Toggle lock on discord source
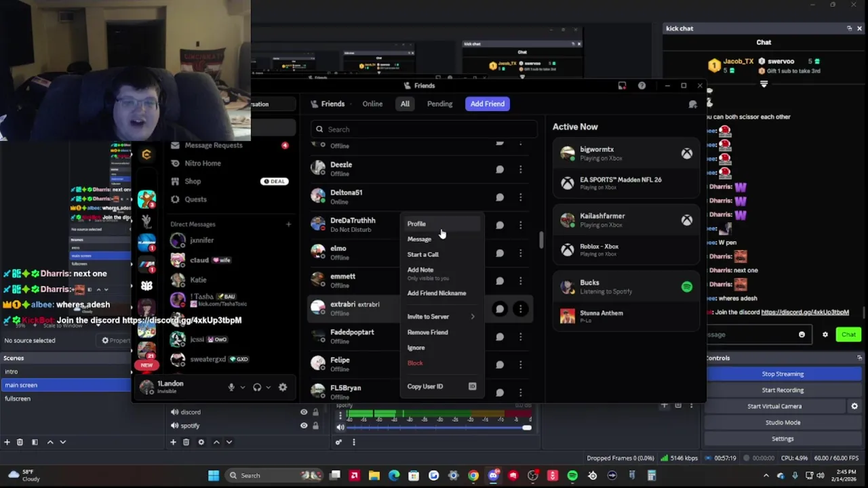 pyautogui.click(x=315, y=412)
